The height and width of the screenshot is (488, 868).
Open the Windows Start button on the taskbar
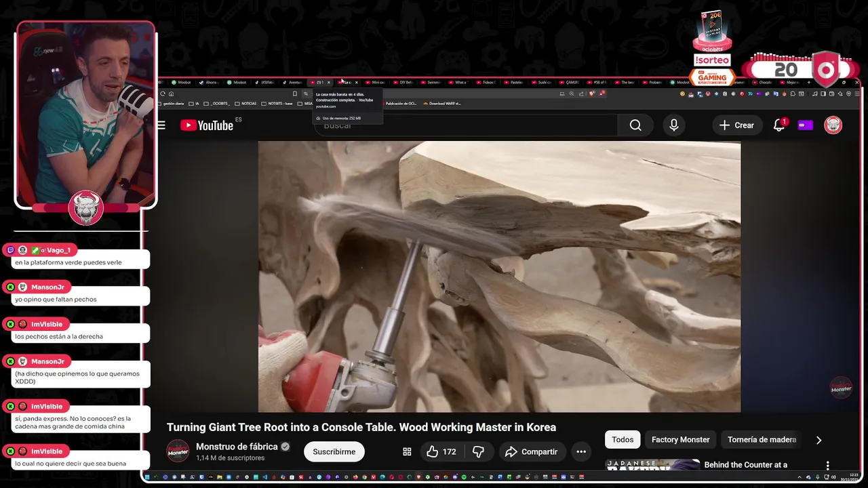(x=147, y=477)
